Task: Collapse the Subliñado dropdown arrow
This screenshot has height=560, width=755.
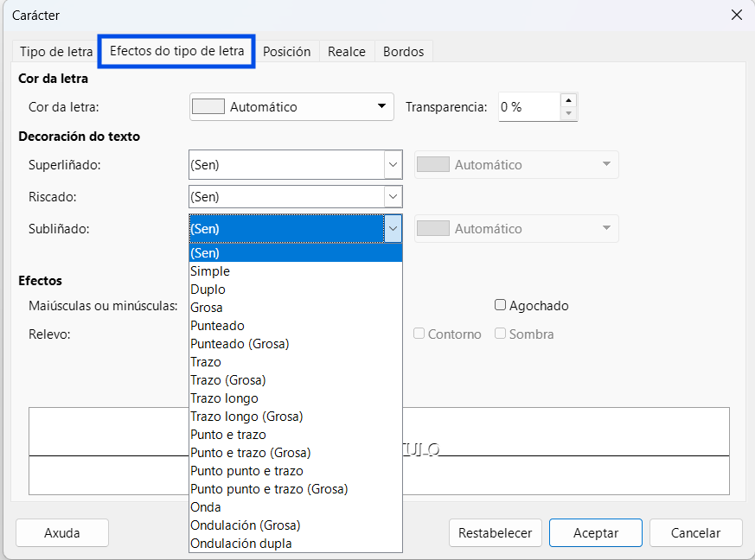Action: coord(393,228)
